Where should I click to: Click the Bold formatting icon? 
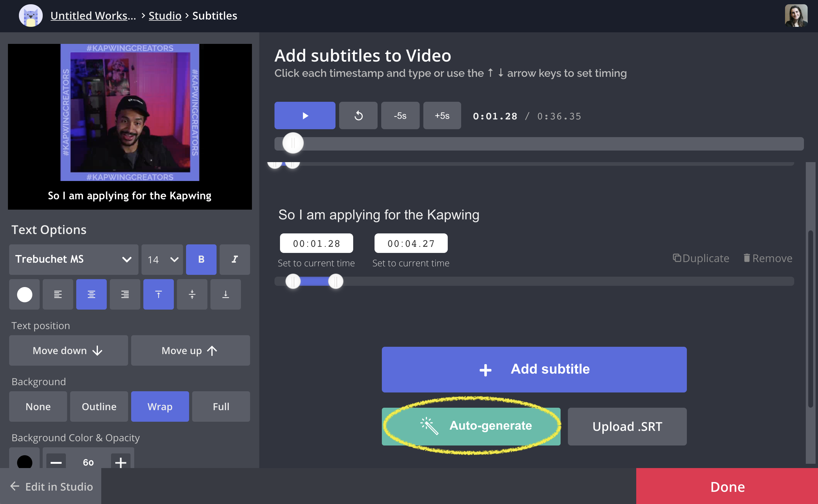tap(200, 259)
